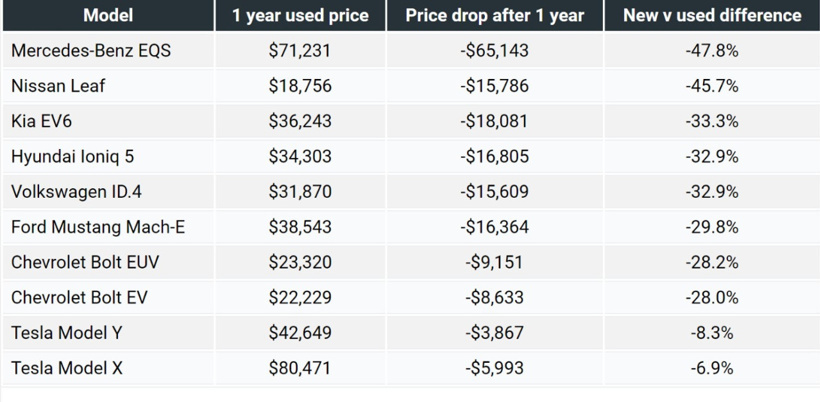Click the Kia EV6 row label

(x=41, y=121)
